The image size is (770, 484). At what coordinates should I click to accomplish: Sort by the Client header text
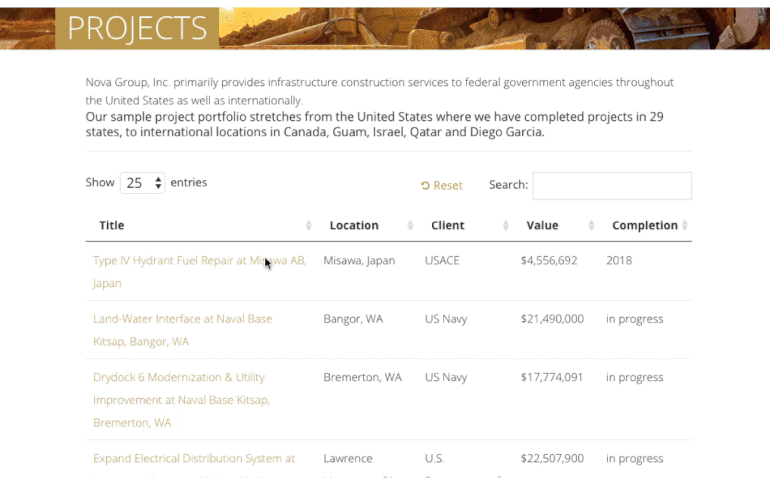447,226
